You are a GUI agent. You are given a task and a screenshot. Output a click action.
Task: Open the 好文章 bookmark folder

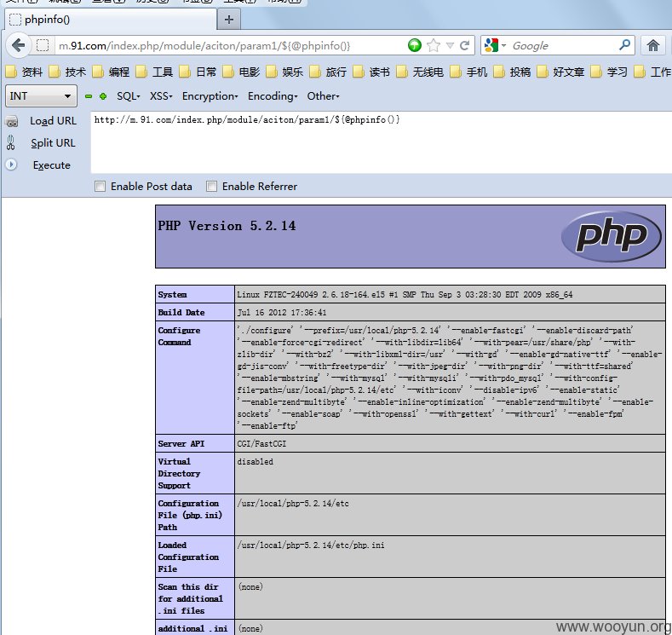tap(560, 72)
